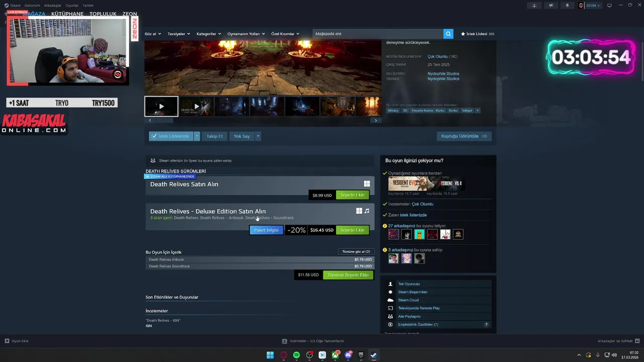
Task: Switch to KÜTÜPHANE tab
Action: [x=67, y=14]
